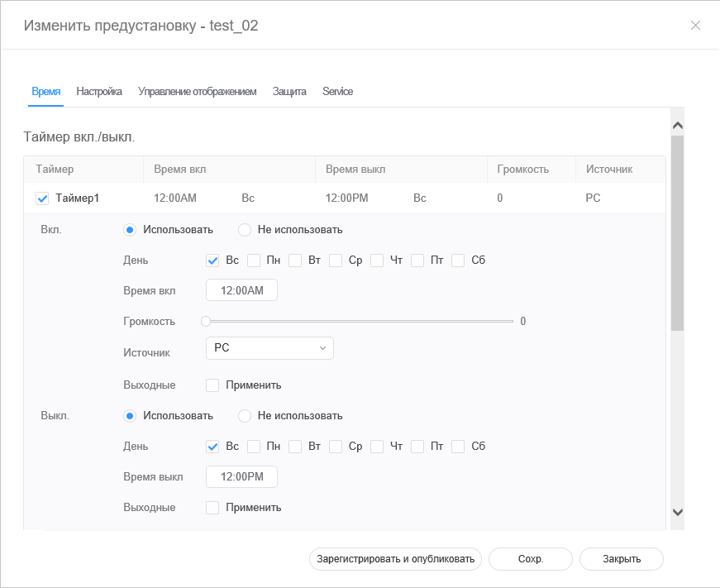The height and width of the screenshot is (588, 720).
Task: Tick Применить under the Вкл. section
Action: pyautogui.click(x=212, y=385)
